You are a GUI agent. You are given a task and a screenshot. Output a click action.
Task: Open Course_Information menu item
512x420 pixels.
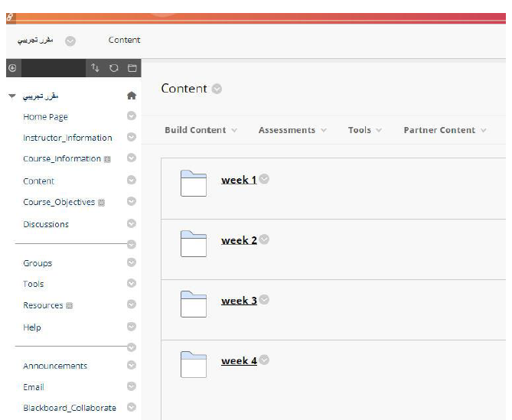(x=62, y=158)
